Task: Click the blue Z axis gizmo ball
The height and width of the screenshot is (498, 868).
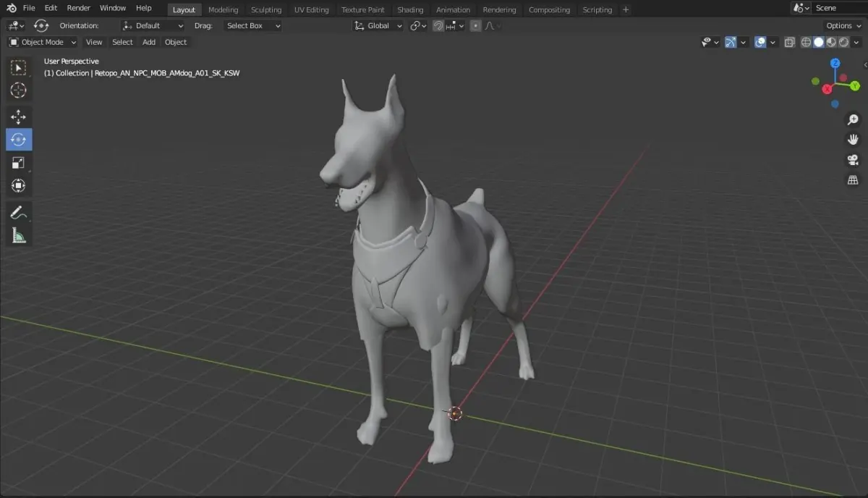Action: point(835,64)
